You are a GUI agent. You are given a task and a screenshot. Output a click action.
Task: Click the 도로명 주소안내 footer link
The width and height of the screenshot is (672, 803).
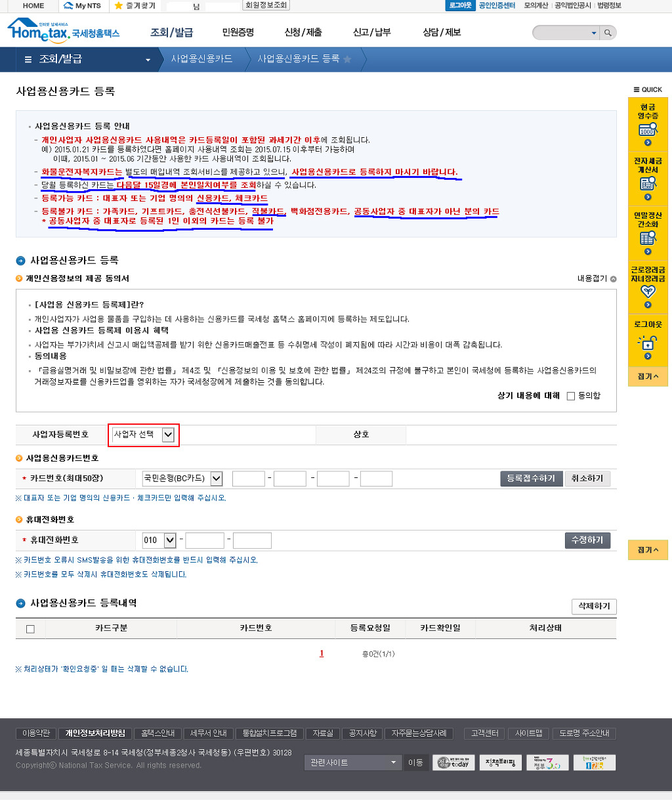click(584, 733)
